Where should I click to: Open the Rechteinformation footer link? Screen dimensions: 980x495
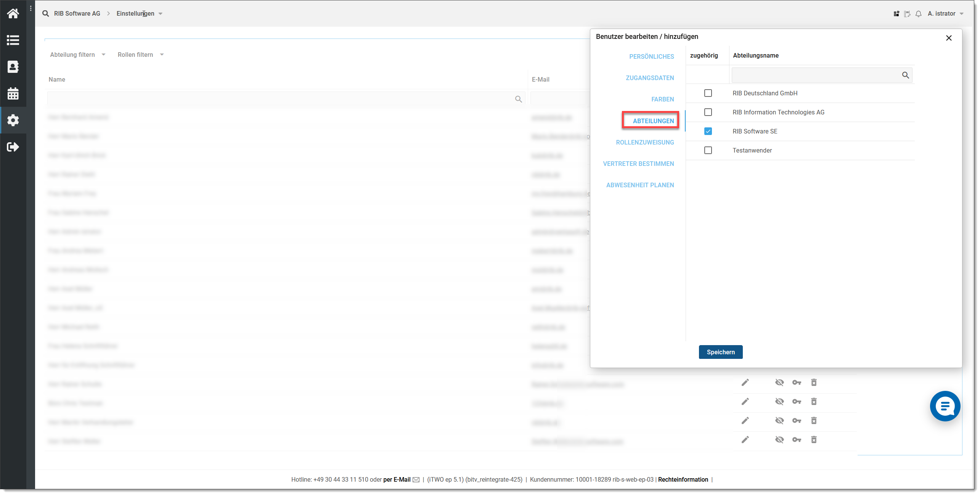[683, 480]
